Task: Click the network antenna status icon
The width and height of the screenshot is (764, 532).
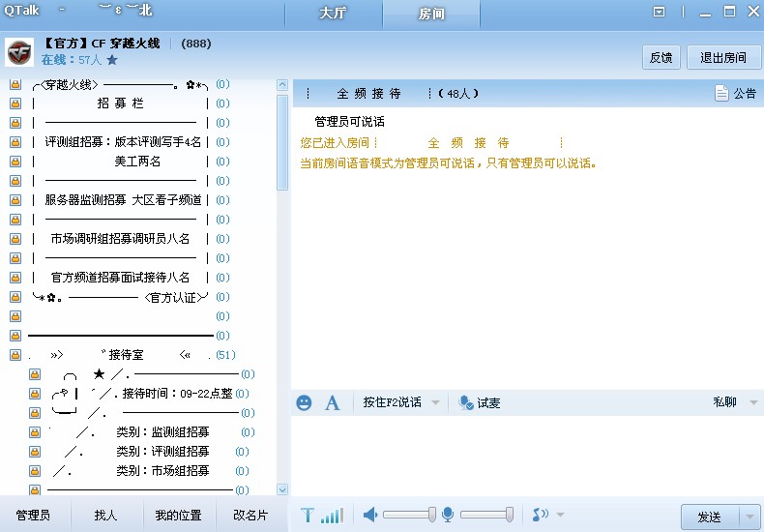Action: [308, 515]
